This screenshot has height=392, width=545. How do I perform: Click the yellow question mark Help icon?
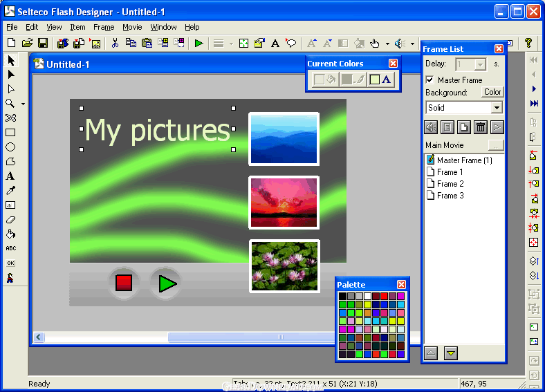[x=528, y=43]
